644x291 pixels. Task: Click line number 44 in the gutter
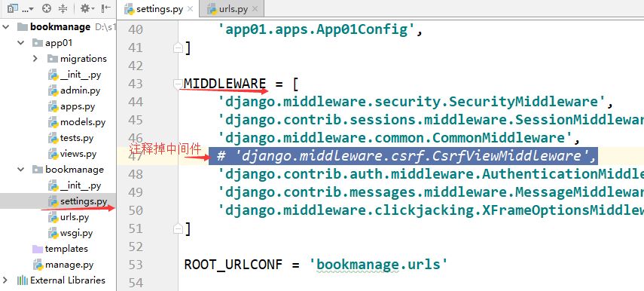136,102
